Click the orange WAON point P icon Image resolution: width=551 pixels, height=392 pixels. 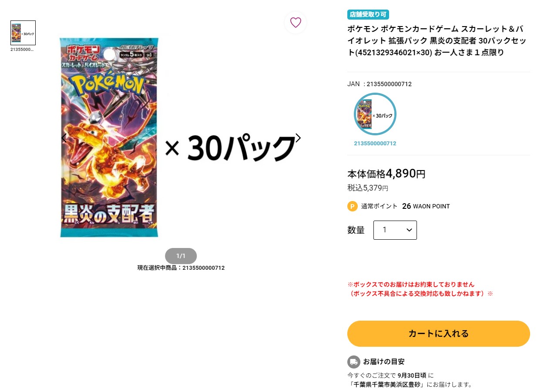point(353,206)
